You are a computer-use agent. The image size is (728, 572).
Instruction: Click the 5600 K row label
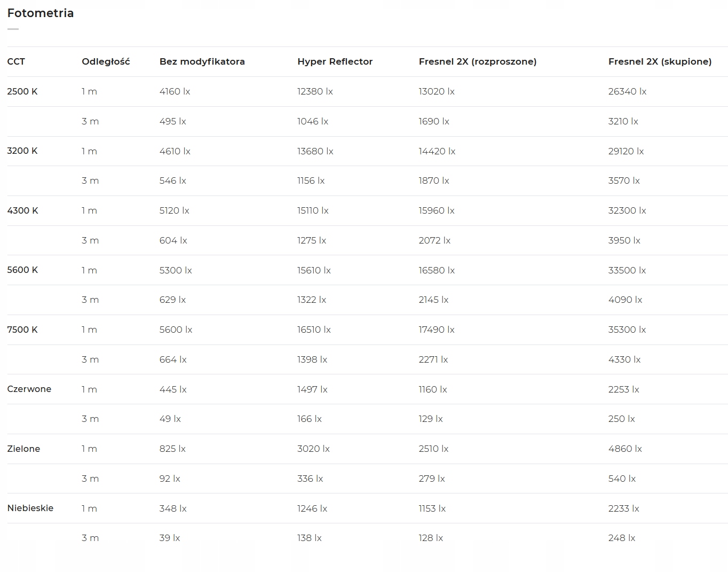pyautogui.click(x=22, y=270)
